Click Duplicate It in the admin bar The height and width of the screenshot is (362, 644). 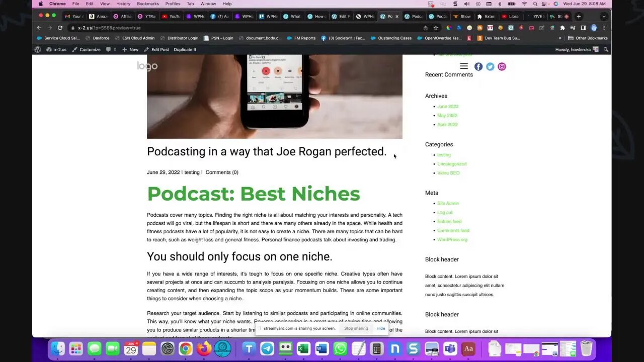pos(185,49)
